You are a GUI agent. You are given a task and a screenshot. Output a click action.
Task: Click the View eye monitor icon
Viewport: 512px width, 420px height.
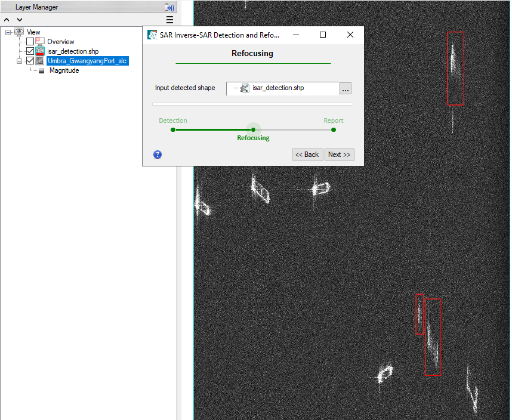tap(19, 32)
